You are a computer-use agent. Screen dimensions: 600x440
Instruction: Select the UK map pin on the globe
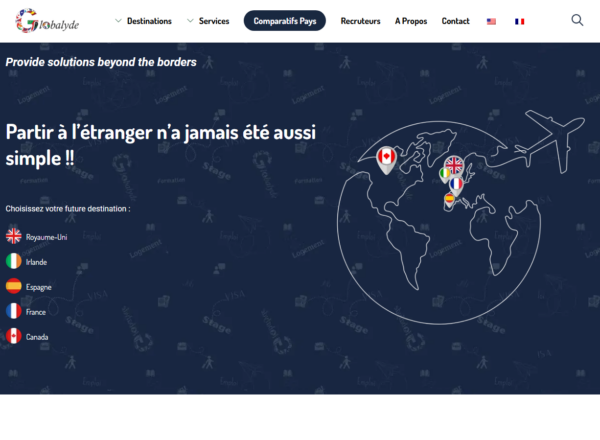(454, 165)
